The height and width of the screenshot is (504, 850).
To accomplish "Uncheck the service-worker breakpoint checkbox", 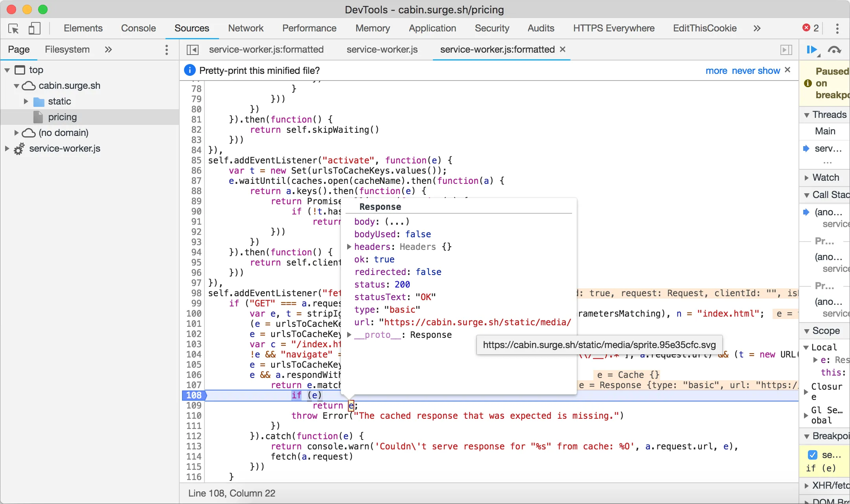I will point(812,455).
